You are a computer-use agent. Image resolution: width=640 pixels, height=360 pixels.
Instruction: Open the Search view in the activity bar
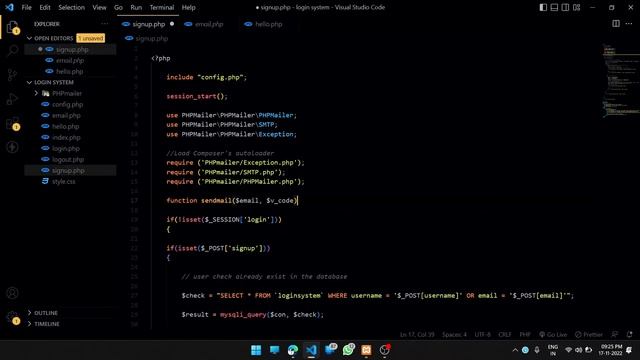click(12, 51)
